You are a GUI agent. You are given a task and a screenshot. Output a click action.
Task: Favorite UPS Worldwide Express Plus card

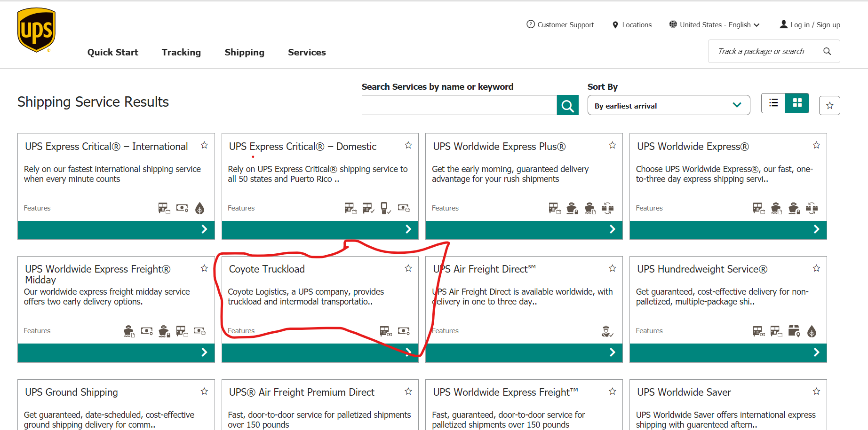(x=612, y=145)
